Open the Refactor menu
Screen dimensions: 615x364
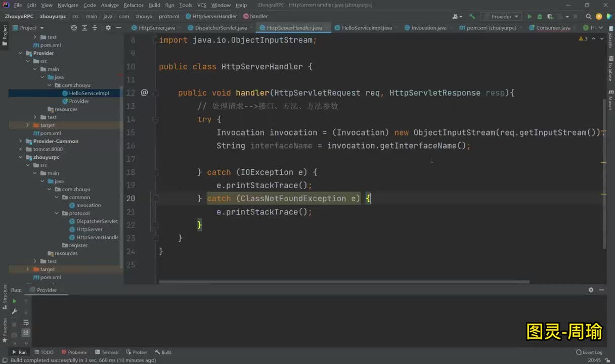pyautogui.click(x=134, y=5)
